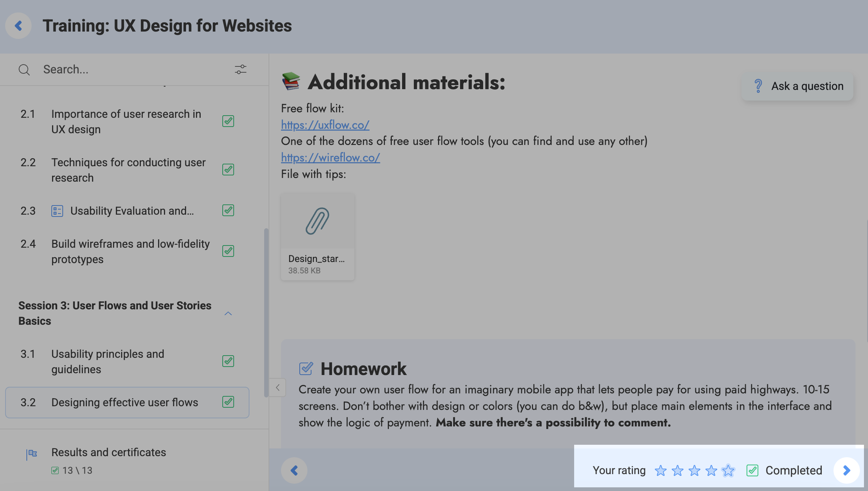Click the quiz icon on lesson 2.3

57,211
